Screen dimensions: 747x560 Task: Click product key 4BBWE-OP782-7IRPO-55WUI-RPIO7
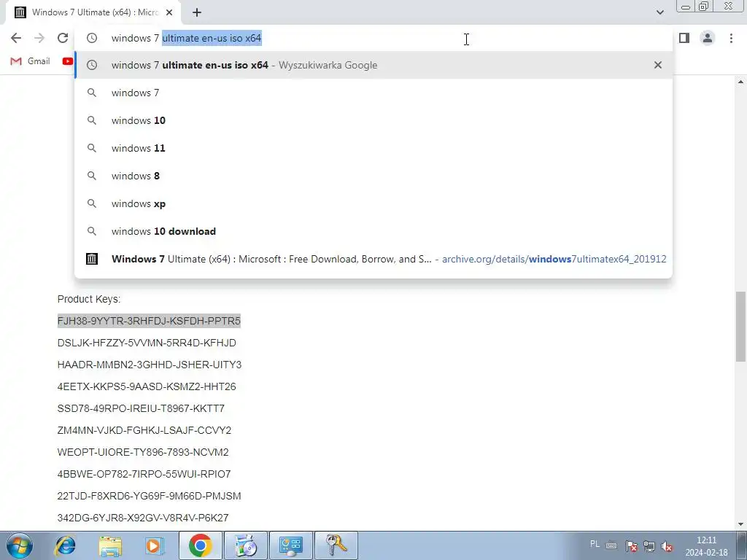[x=144, y=474]
